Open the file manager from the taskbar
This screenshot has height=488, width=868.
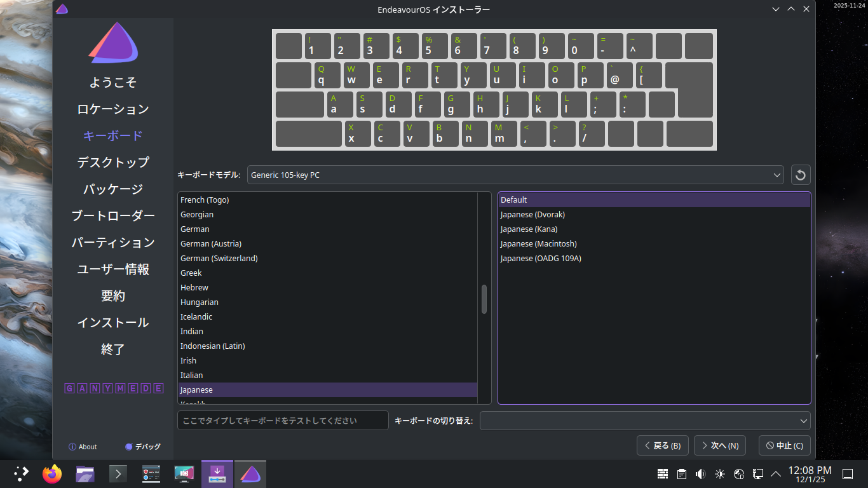click(85, 473)
